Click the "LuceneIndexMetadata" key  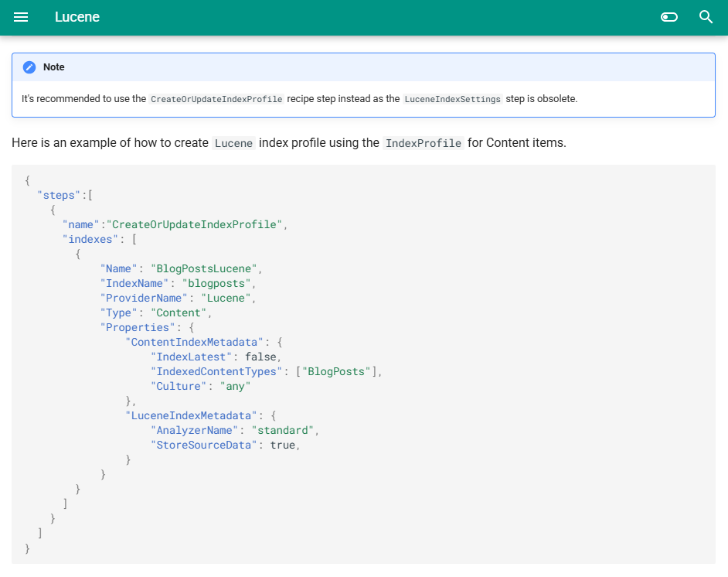pyautogui.click(x=191, y=416)
